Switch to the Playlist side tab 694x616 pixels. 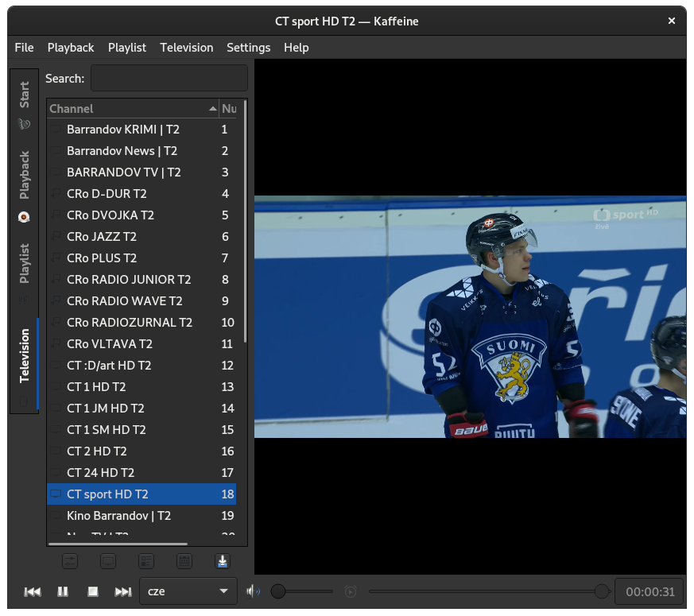(25, 274)
